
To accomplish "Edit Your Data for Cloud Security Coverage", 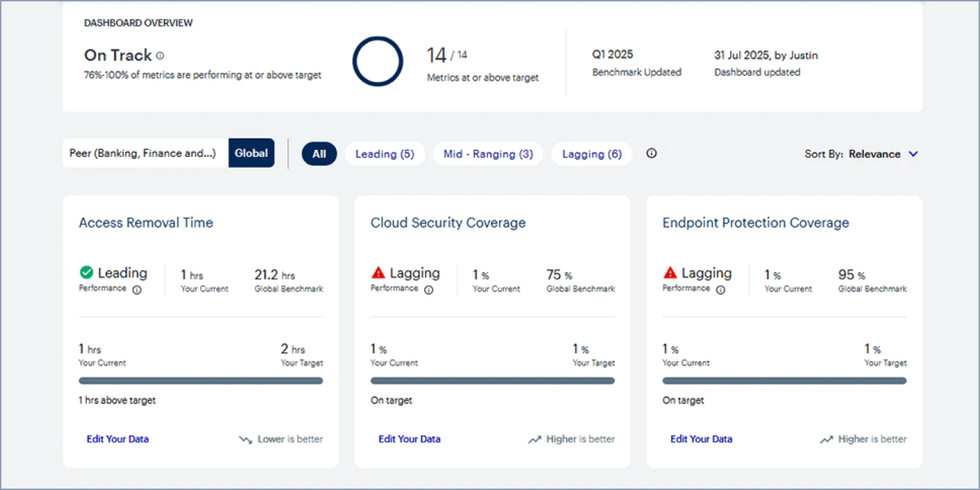I will pyautogui.click(x=409, y=439).
